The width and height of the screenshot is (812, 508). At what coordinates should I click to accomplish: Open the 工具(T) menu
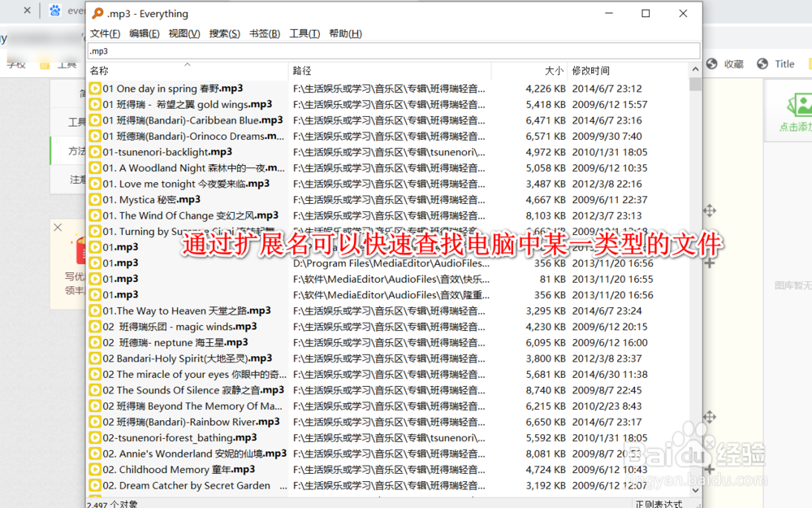(304, 33)
